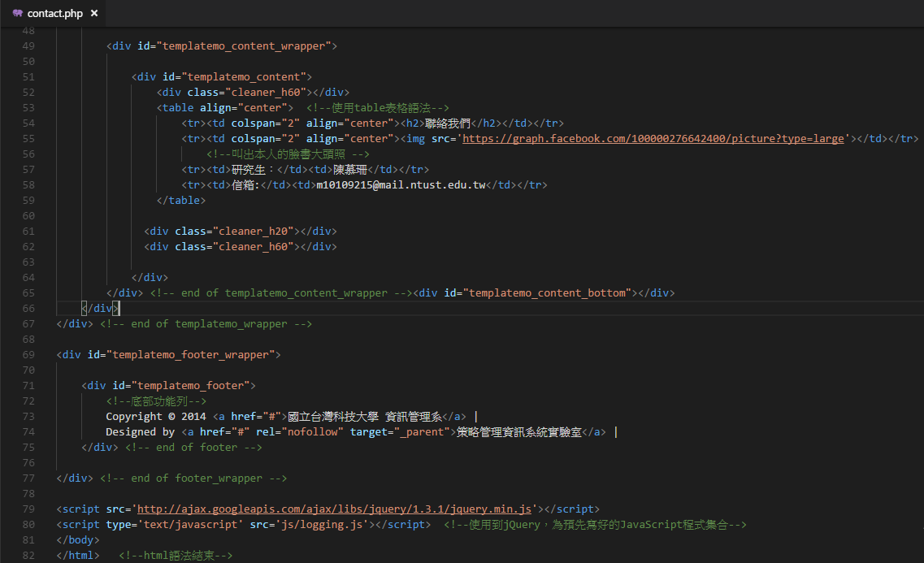Click line number 66 in the gutter
Screen dimensions: 924x563
pos(28,309)
